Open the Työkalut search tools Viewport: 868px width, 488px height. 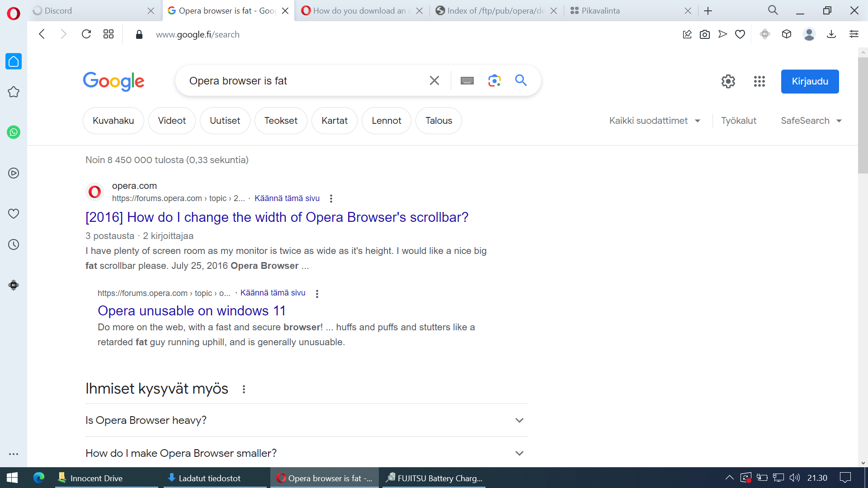click(739, 121)
